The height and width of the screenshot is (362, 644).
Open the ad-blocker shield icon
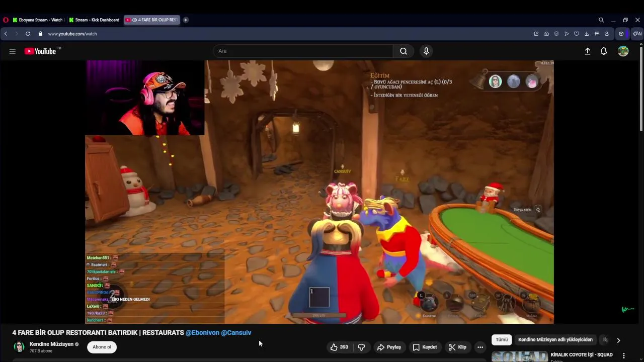(556, 34)
